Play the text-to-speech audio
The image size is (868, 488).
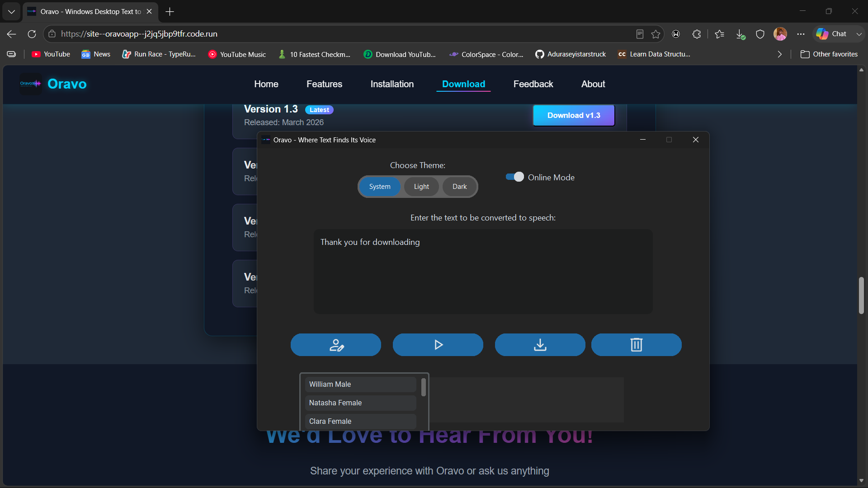(438, 345)
